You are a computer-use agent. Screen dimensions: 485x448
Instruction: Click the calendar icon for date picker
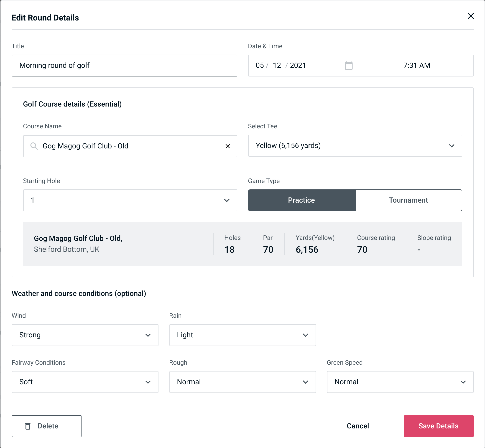[x=349, y=66]
